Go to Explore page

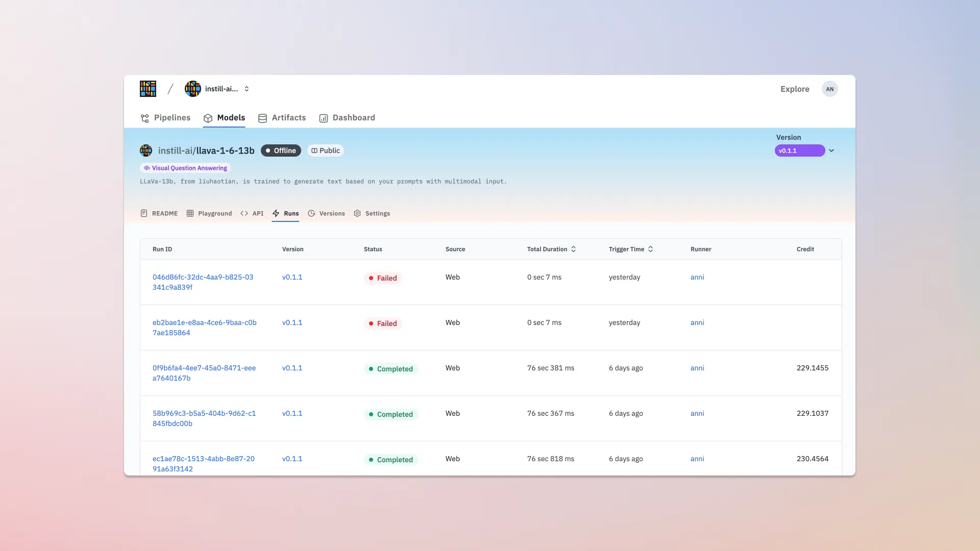tap(795, 89)
